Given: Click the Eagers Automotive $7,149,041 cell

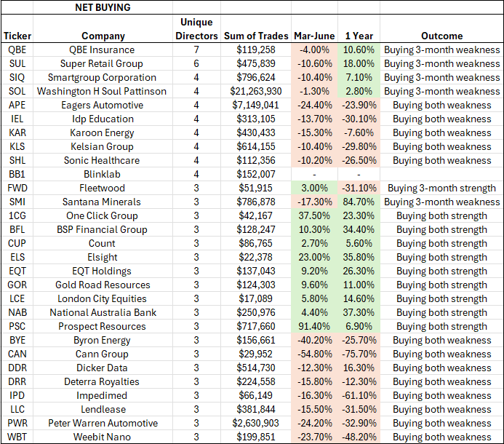Looking at the screenshot, I should click(255, 105).
